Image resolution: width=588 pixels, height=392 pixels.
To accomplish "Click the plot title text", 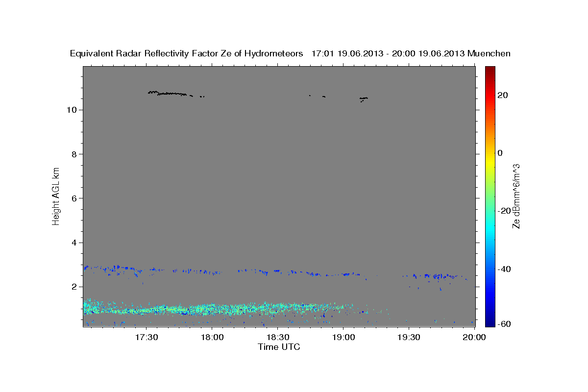I will [x=290, y=54].
